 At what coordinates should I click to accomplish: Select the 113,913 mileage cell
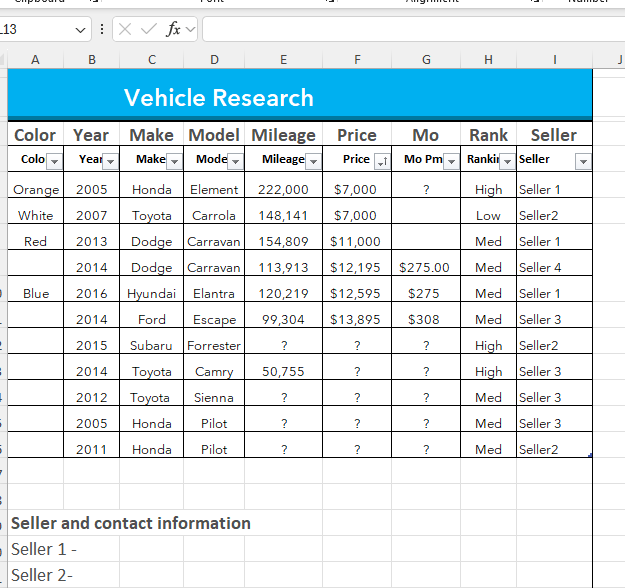click(283, 263)
